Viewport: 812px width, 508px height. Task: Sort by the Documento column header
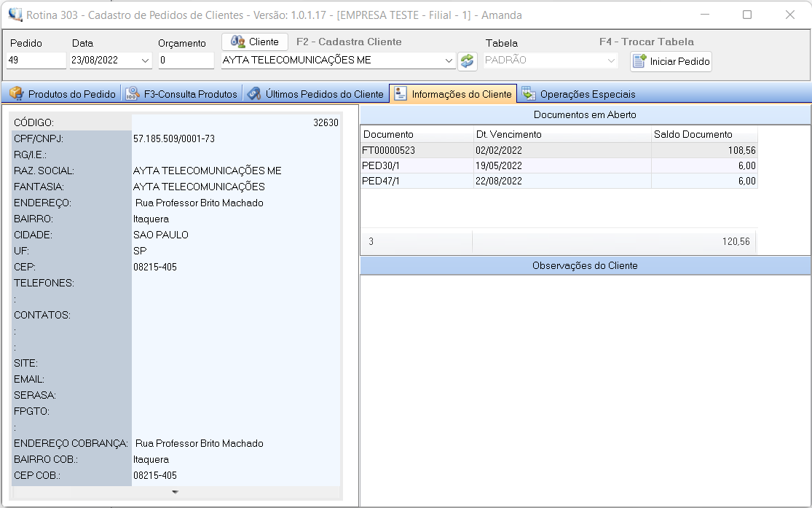[417, 134]
